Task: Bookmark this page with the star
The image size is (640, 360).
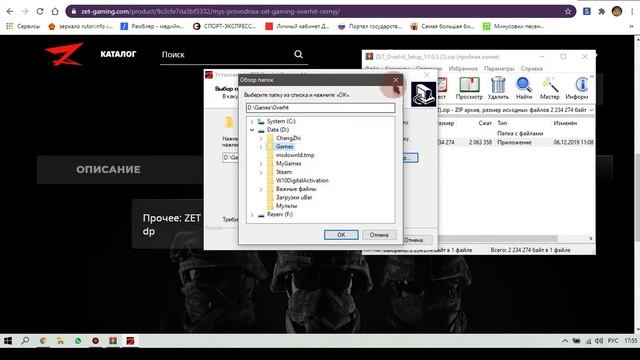Action: [x=568, y=11]
